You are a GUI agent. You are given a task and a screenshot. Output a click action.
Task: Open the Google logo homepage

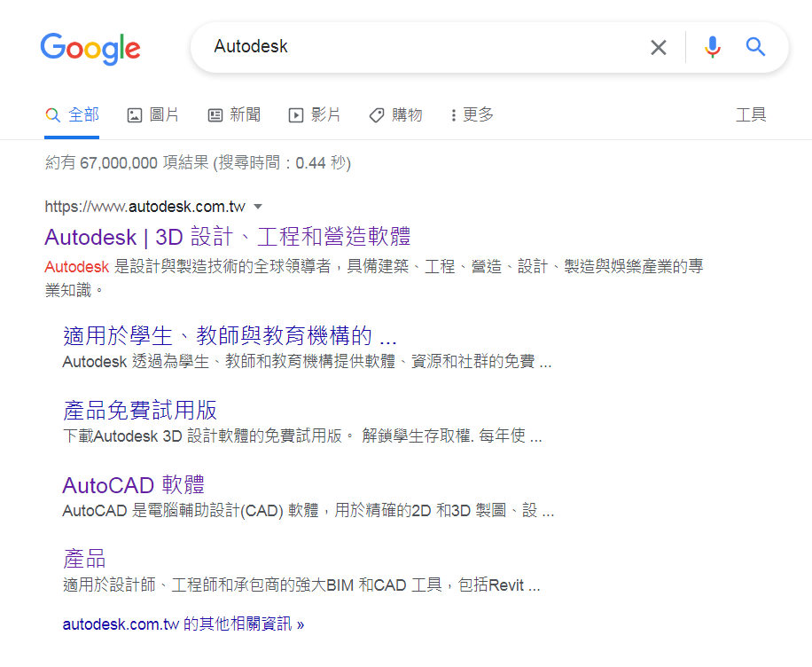(90, 49)
